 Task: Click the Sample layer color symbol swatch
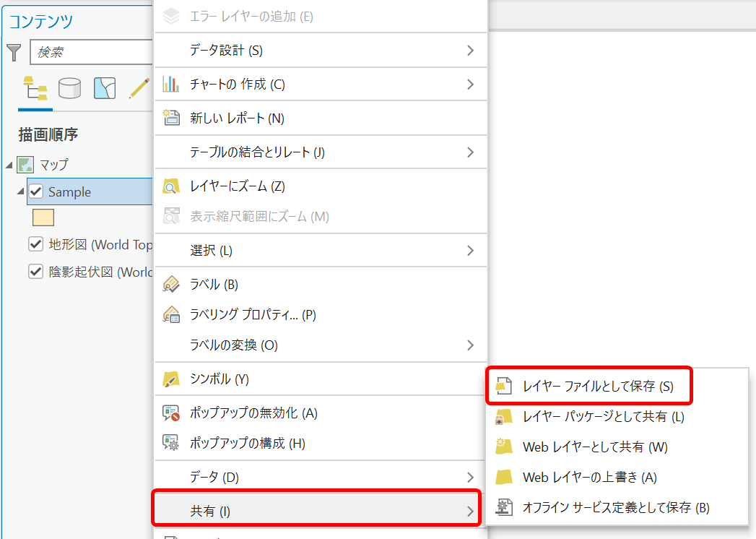click(x=43, y=217)
